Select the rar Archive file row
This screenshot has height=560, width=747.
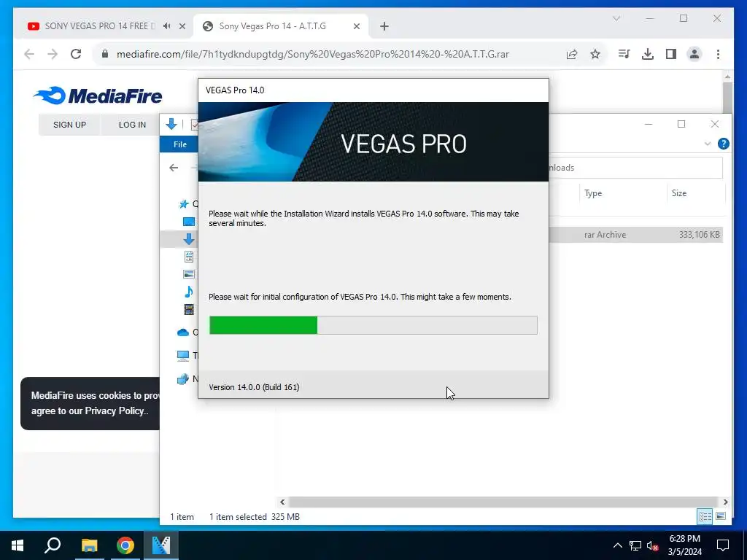pyautogui.click(x=636, y=235)
